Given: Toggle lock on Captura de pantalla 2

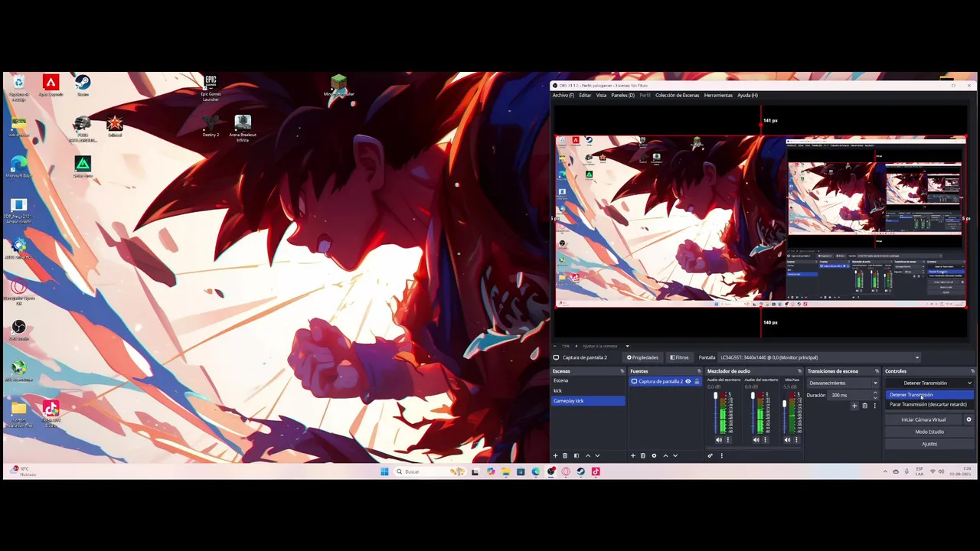Looking at the screenshot, I should pos(697,381).
